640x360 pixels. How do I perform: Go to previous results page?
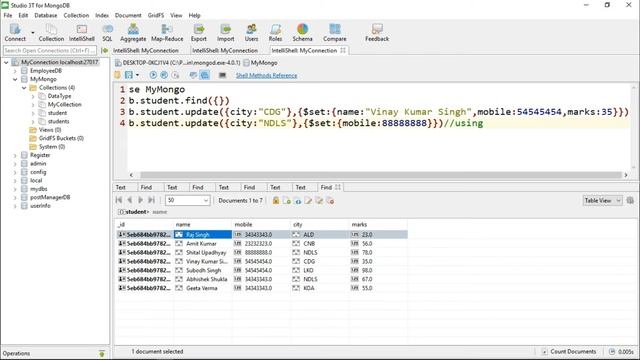129,200
